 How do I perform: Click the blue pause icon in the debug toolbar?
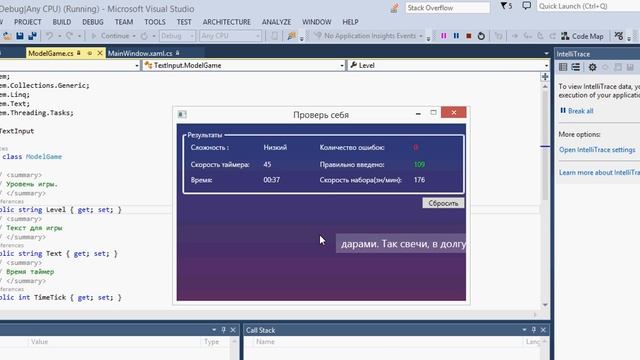tap(456, 36)
